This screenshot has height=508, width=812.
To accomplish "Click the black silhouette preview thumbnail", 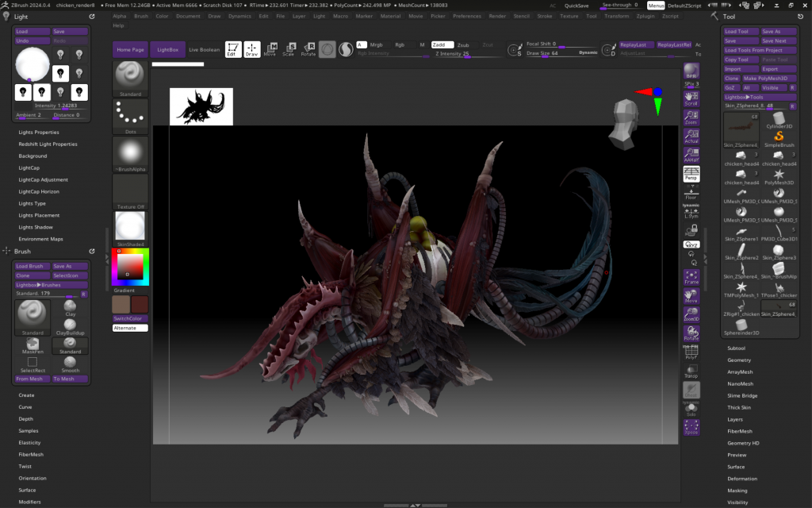I will coord(201,107).
